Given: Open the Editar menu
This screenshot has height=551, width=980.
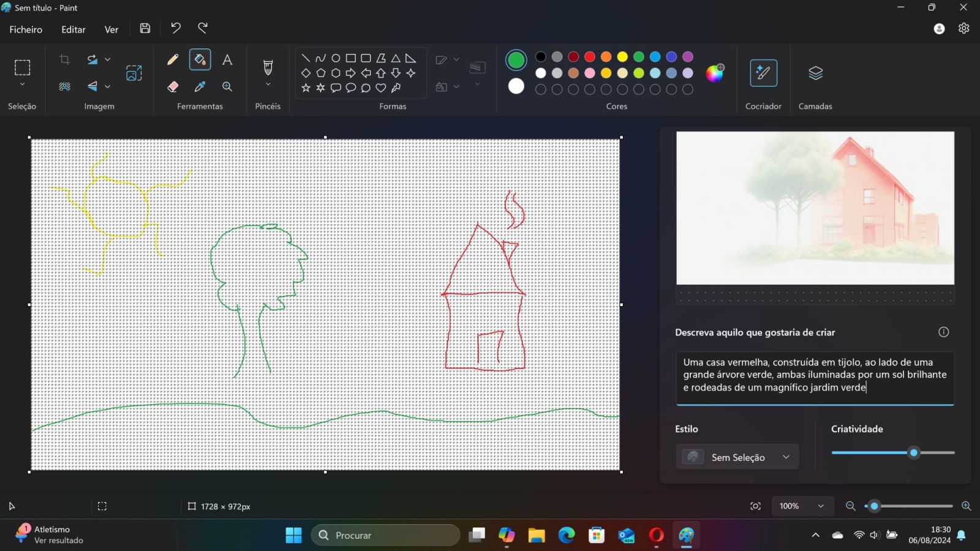Looking at the screenshot, I should tap(73, 29).
